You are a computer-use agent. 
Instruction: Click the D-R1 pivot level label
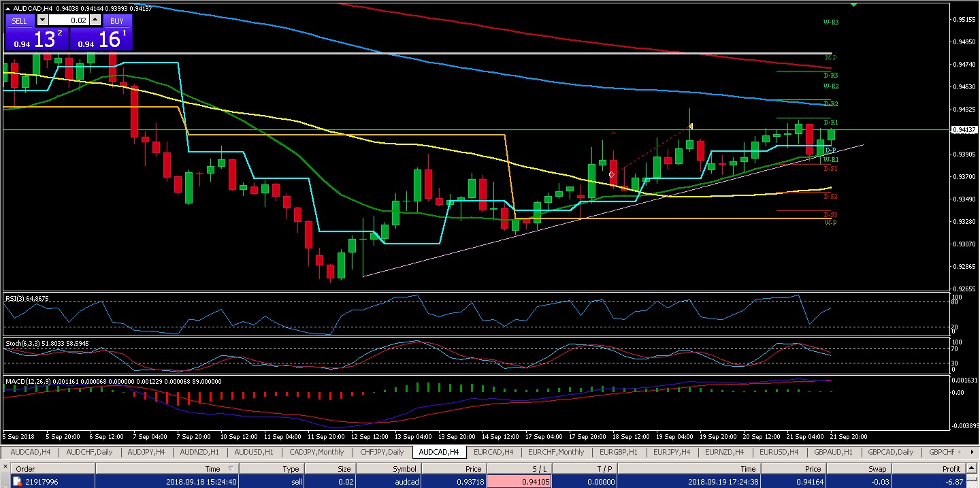tap(830, 123)
